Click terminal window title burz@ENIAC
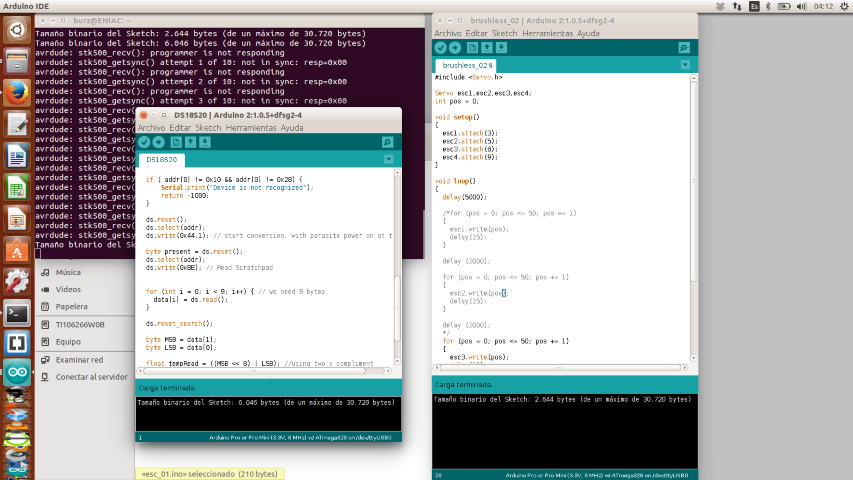 (x=102, y=21)
